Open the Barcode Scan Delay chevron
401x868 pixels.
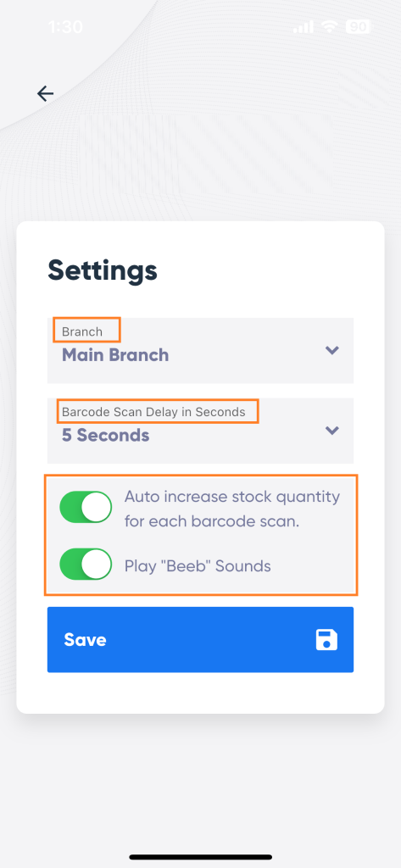[x=331, y=430]
